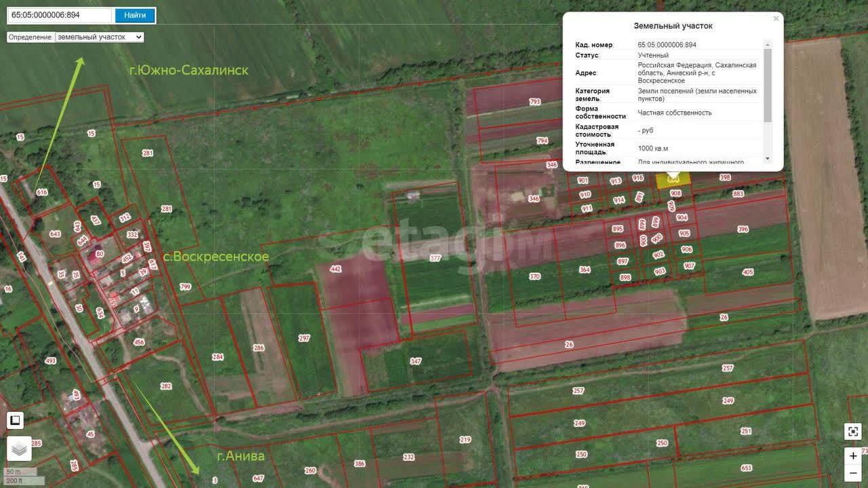This screenshot has height=488, width=868.
Task: Activate the measurement ruler tool
Action: (x=15, y=420)
